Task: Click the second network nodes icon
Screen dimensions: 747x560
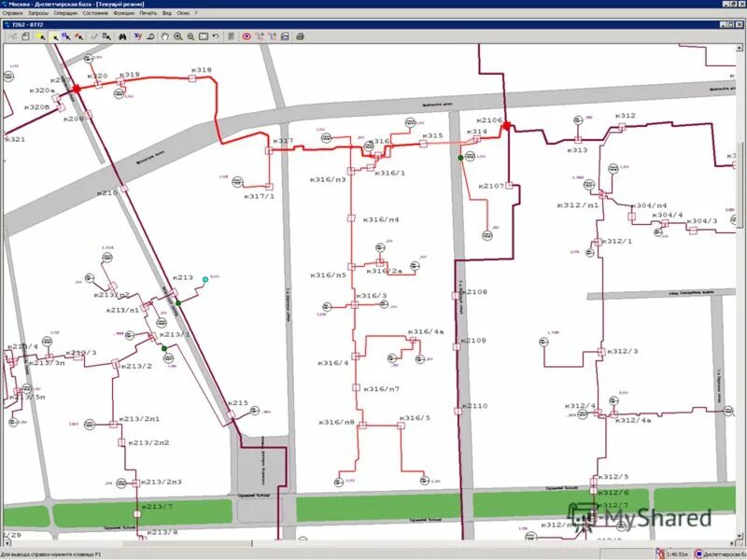Action: (272, 36)
